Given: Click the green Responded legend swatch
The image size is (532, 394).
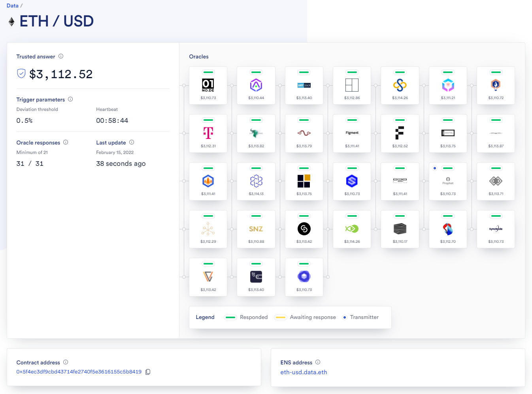Looking at the screenshot, I should click(x=230, y=317).
